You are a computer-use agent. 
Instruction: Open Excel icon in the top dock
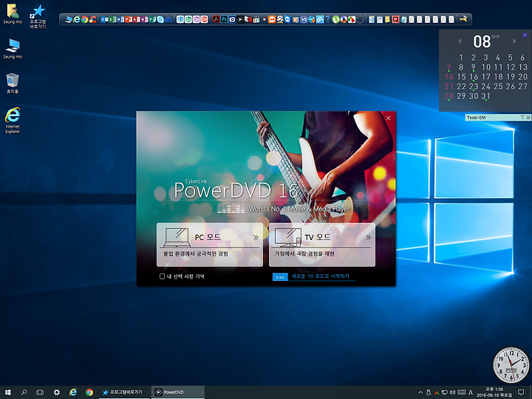(x=112, y=19)
